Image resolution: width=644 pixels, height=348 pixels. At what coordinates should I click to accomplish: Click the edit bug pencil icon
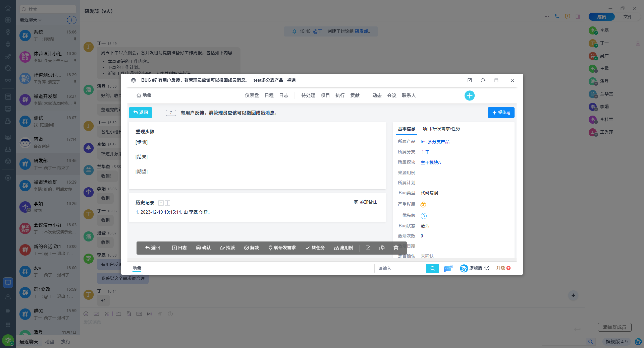(368, 248)
